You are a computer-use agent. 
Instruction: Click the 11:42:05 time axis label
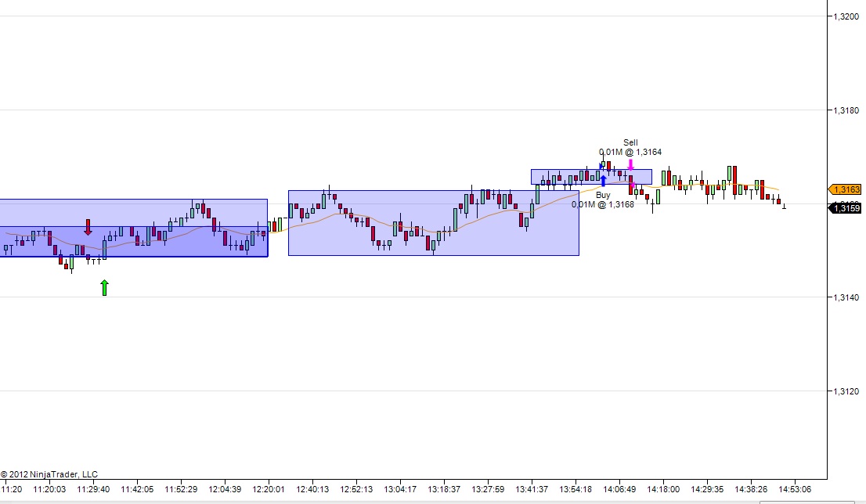pyautogui.click(x=137, y=489)
